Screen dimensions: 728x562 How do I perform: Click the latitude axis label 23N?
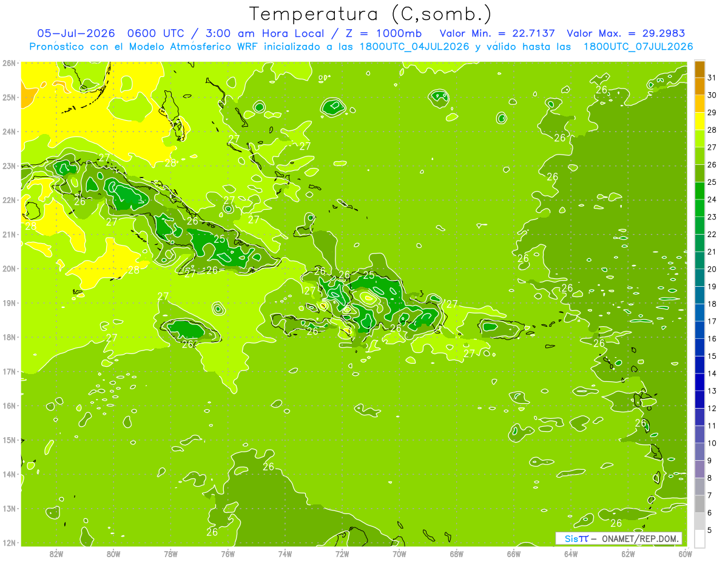click(x=9, y=166)
